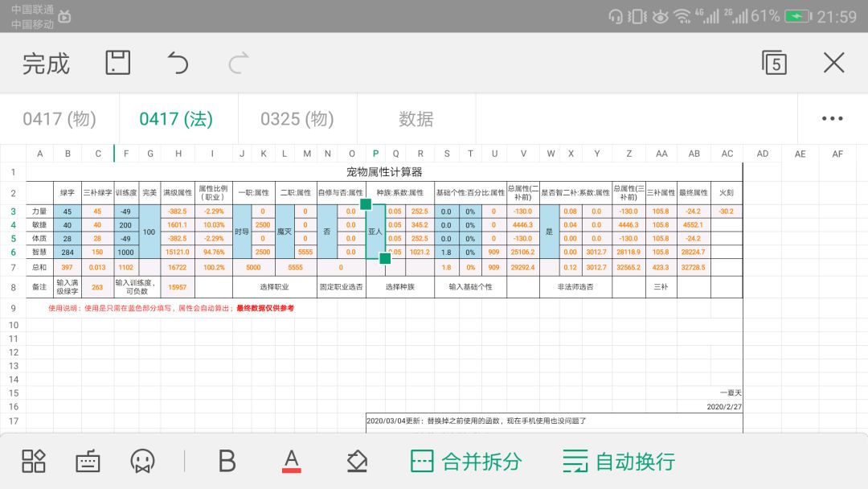This screenshot has width=868, height=489.
Task: Tap the 完成 done button
Action: click(46, 63)
